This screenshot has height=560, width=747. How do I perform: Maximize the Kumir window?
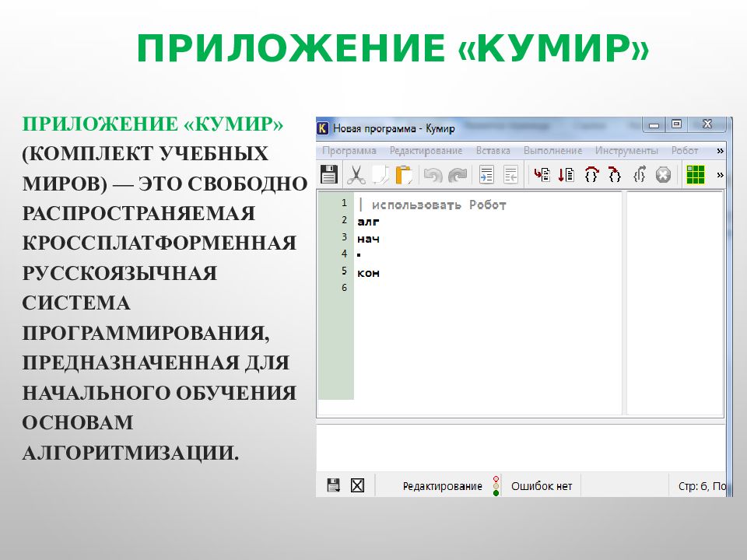tap(676, 124)
